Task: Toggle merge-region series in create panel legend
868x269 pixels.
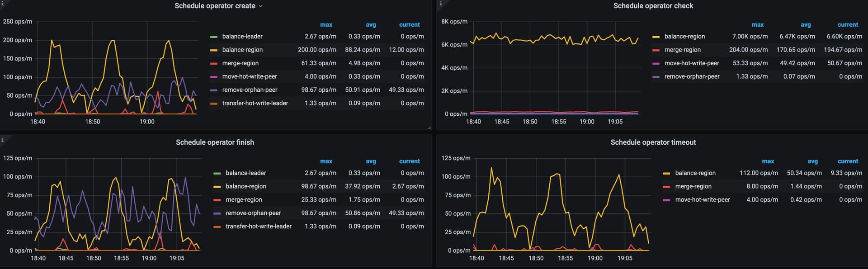Action: 240,63
